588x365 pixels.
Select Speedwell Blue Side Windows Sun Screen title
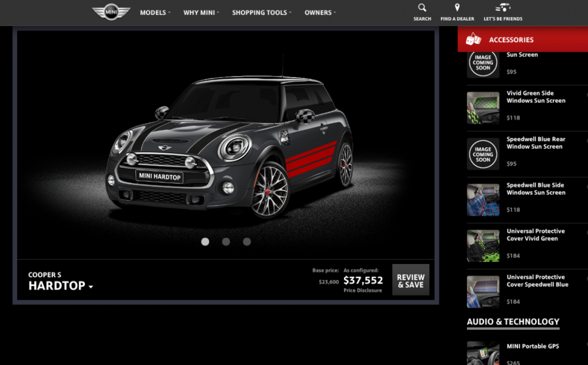(536, 188)
